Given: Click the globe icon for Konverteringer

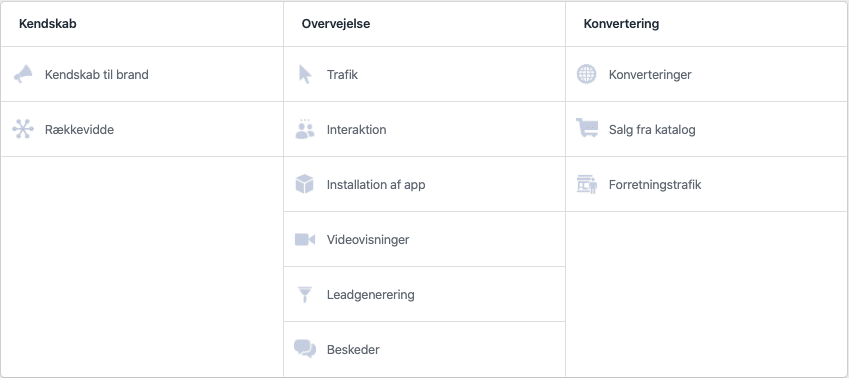Looking at the screenshot, I should pyautogui.click(x=586, y=74).
